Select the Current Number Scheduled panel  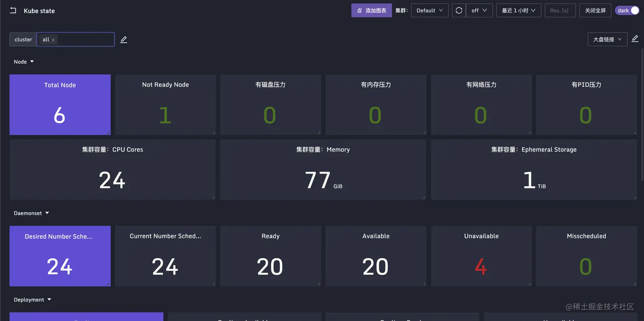pyautogui.click(x=165, y=256)
